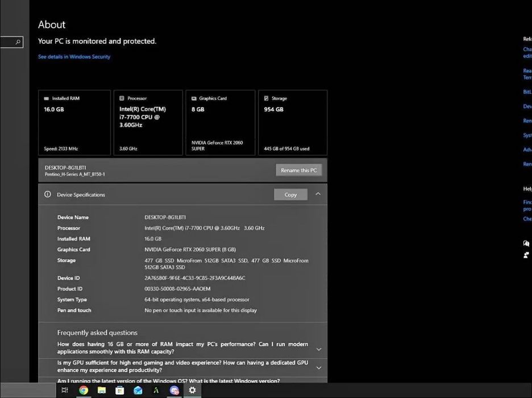This screenshot has width=532, height=398.
Task: Click the Give feedback person icon
Action: click(x=526, y=255)
